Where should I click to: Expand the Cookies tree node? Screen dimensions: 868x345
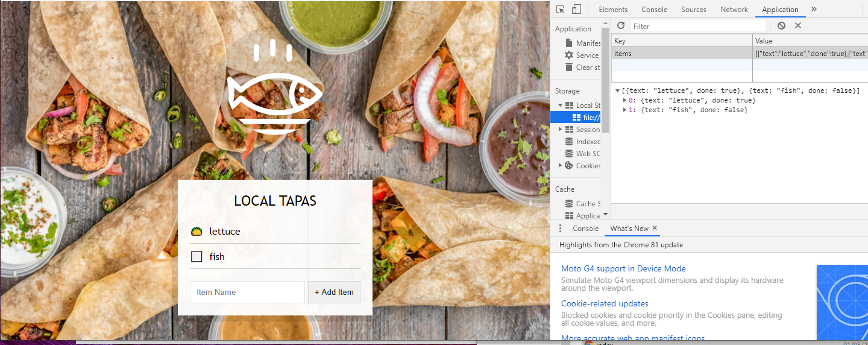[x=560, y=165]
